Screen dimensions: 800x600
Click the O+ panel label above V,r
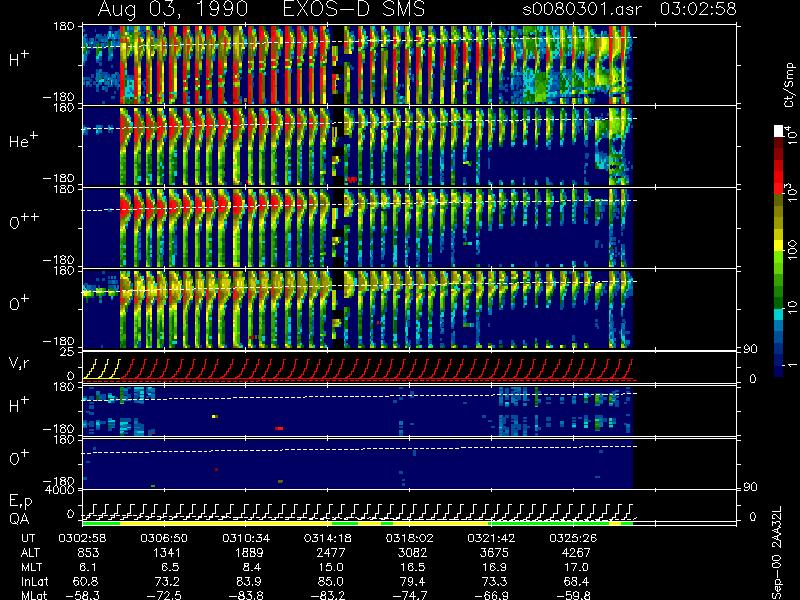(x=19, y=303)
